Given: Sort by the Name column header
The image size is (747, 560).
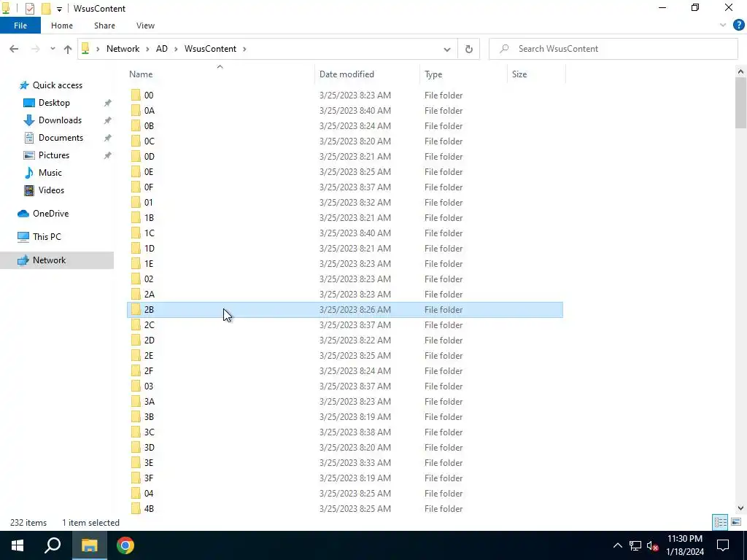Looking at the screenshot, I should (141, 74).
